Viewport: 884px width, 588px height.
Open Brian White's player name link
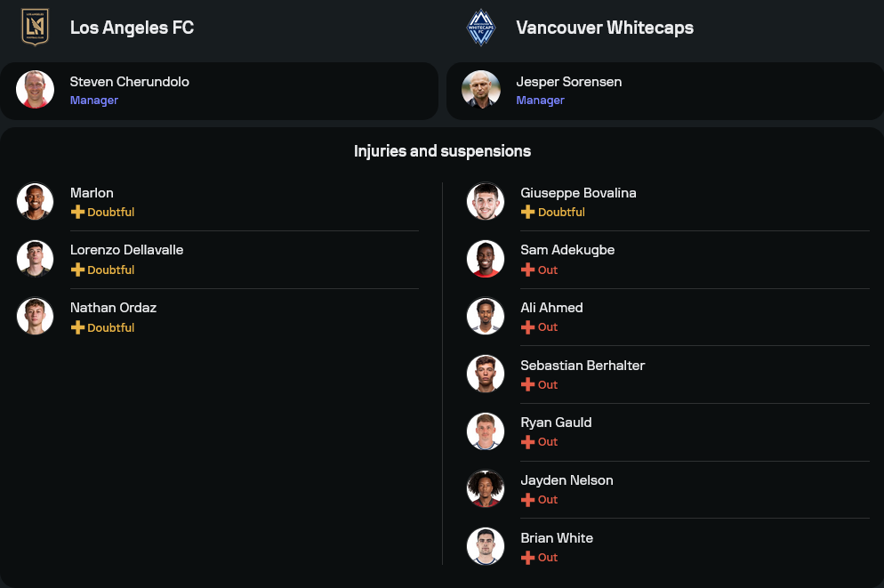(x=557, y=538)
